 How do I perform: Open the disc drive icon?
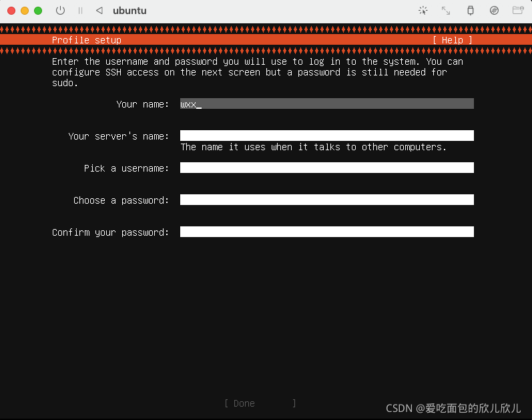coord(494,11)
